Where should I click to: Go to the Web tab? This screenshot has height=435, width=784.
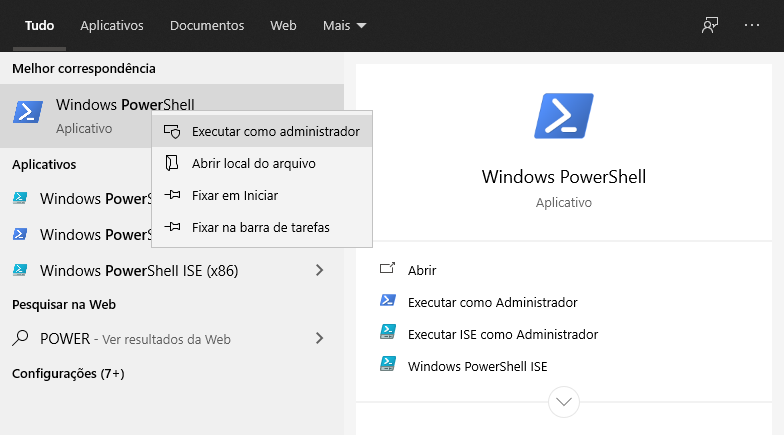point(284,26)
